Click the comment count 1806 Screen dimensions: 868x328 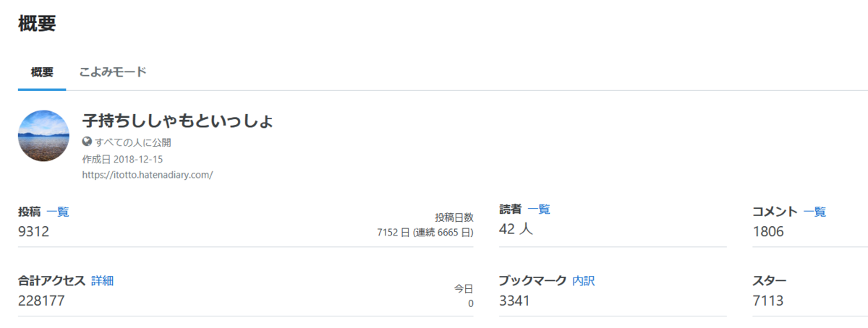768,232
